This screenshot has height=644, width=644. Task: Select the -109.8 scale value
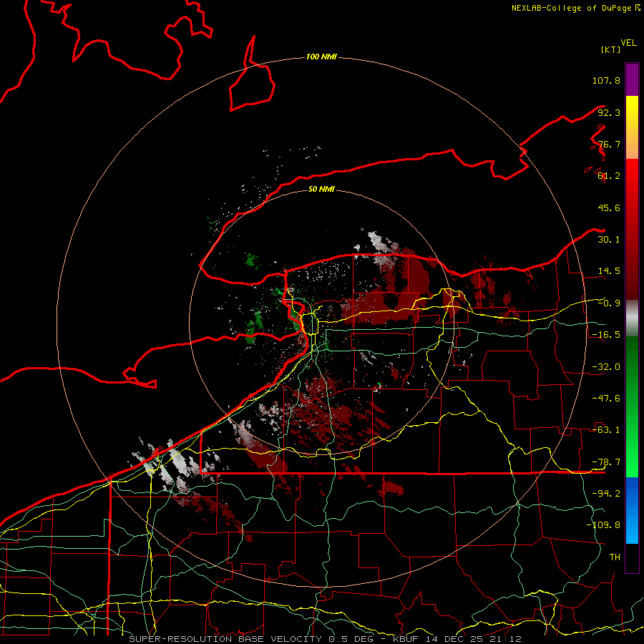603,525
